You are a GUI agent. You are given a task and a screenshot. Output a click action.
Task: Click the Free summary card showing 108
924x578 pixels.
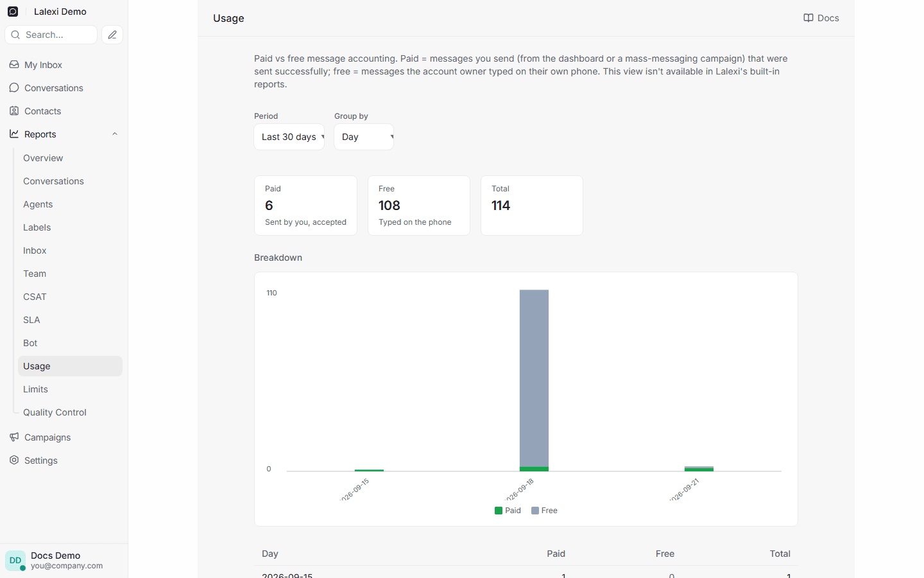419,206
